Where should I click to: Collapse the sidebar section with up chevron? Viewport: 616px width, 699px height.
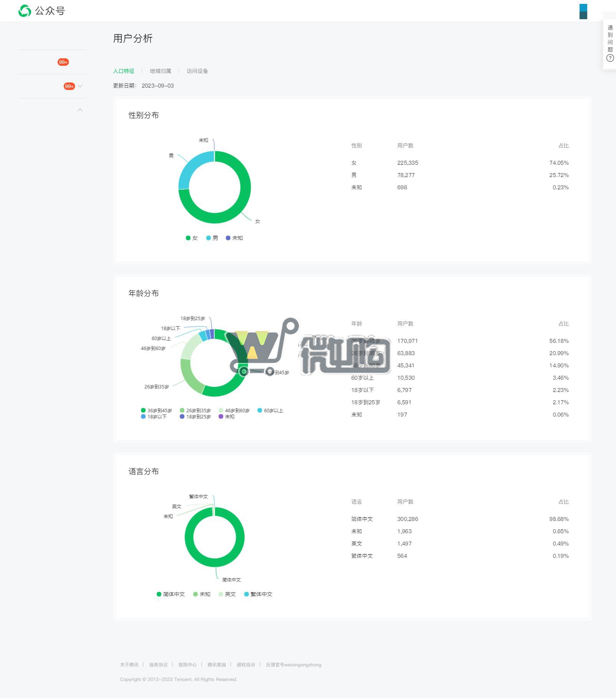pyautogui.click(x=80, y=110)
